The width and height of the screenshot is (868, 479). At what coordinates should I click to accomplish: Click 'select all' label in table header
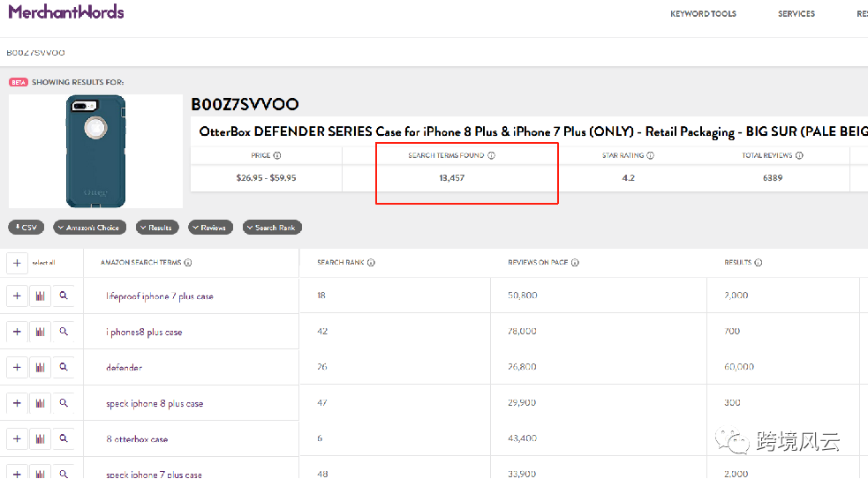click(x=44, y=263)
